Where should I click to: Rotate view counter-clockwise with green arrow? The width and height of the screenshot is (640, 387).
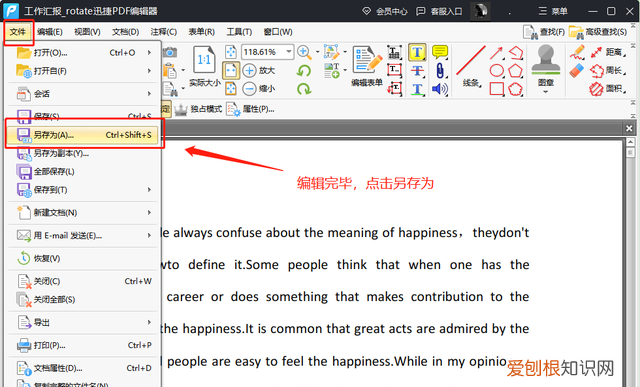[x=304, y=71]
